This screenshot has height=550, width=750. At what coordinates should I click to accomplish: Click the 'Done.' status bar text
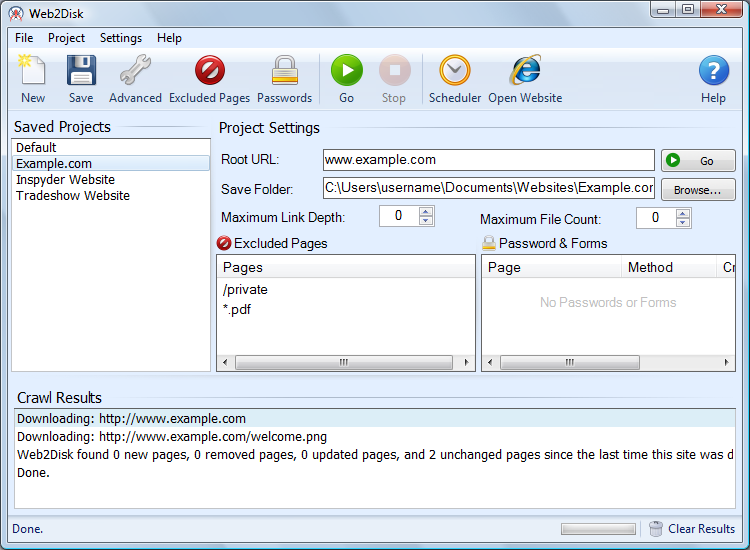(27, 529)
